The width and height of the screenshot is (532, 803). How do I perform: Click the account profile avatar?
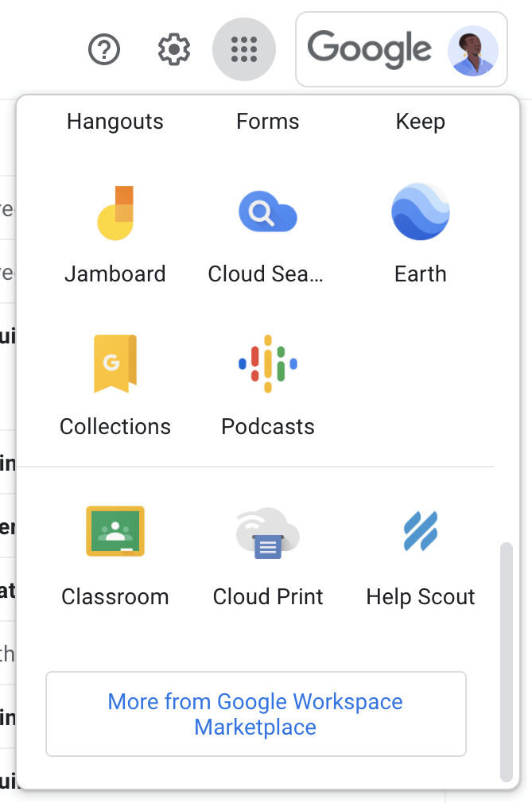[472, 50]
